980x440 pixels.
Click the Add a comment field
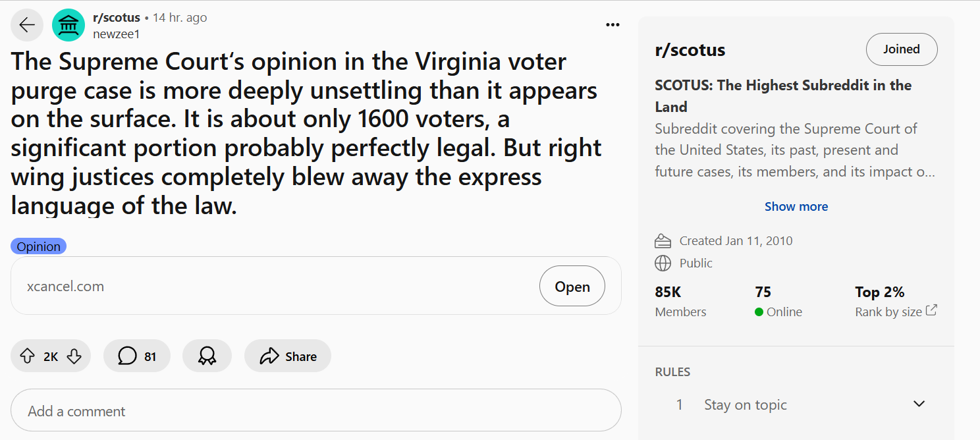[316, 411]
